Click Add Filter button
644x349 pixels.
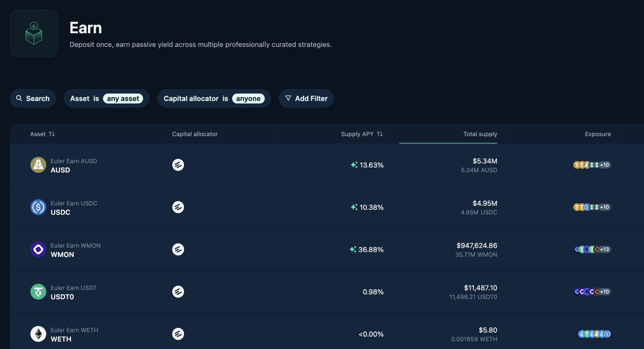(x=306, y=98)
